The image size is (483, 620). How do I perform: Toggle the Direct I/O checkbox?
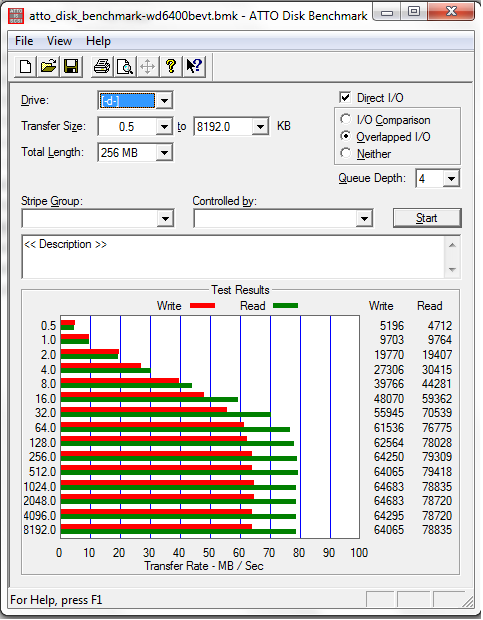click(x=345, y=97)
